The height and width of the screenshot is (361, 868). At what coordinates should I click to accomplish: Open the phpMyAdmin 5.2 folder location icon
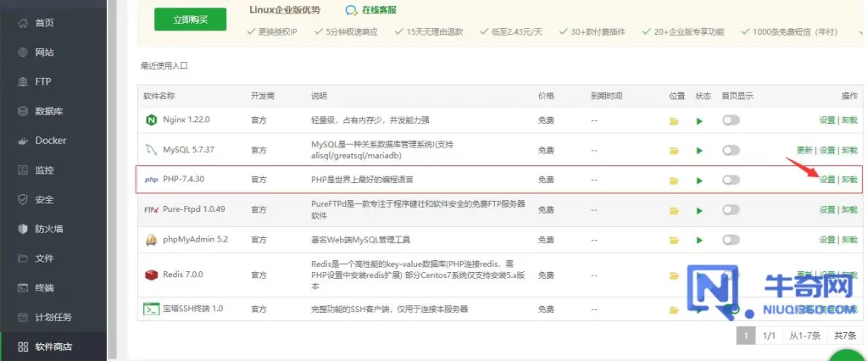[674, 240]
